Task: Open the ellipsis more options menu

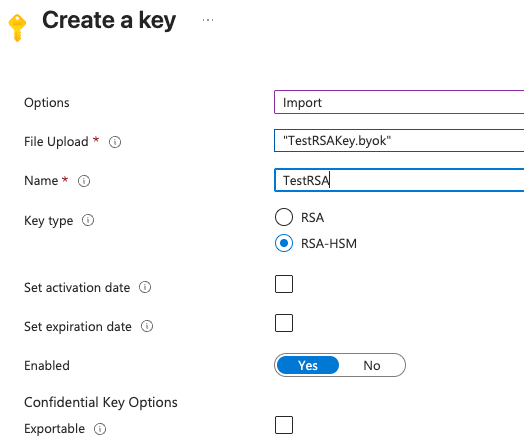Action: [x=208, y=20]
